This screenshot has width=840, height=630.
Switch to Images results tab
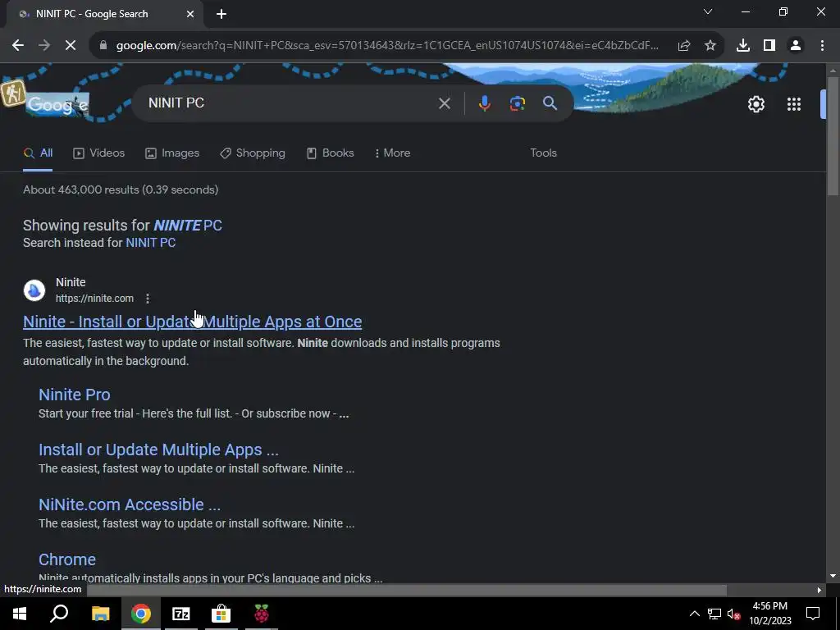click(x=172, y=153)
